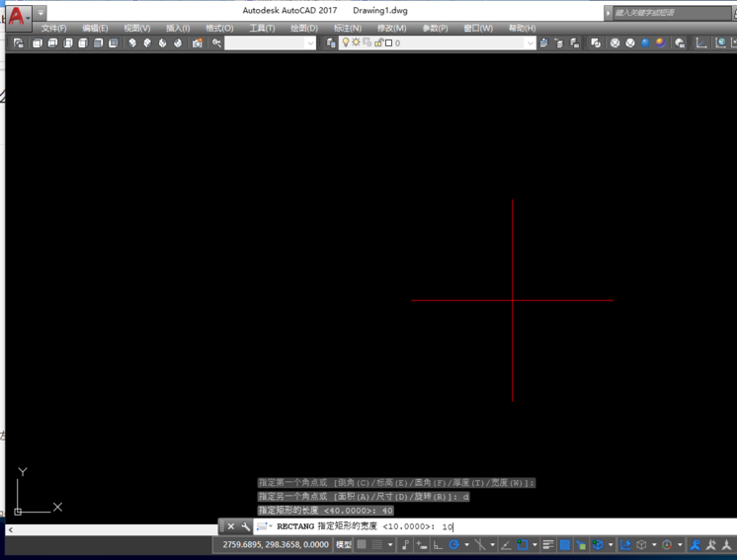Viewport: 737px width, 560px height.
Task: Close the command line with the X icon
Action: pos(231,527)
